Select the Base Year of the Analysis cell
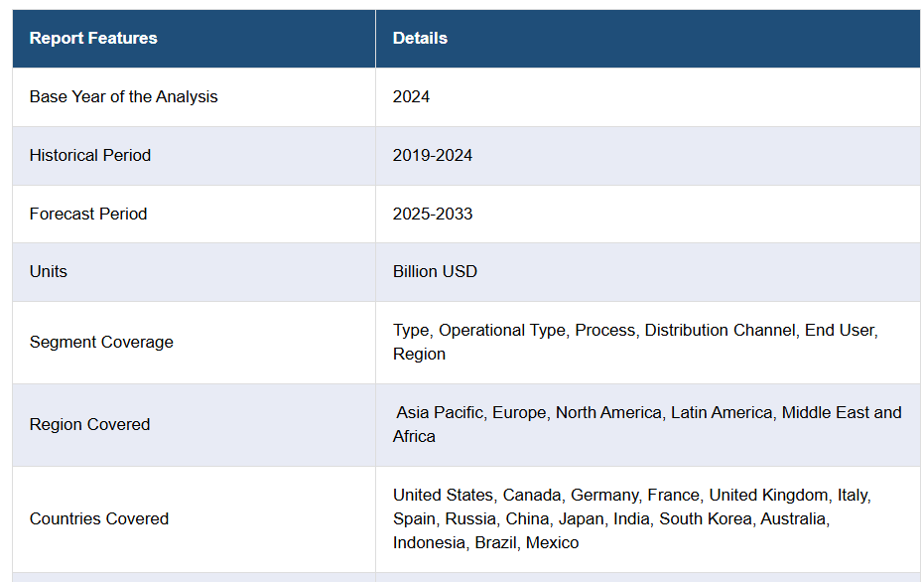924x582 pixels. (x=123, y=97)
